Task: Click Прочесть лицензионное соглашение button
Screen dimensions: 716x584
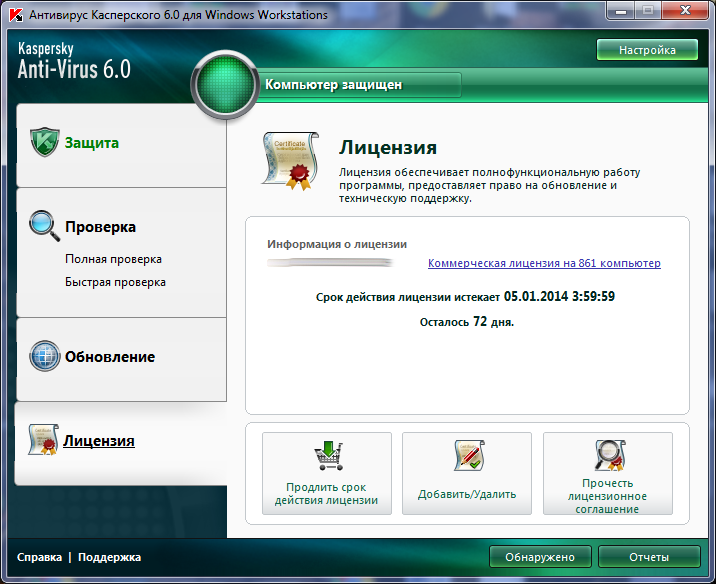Action: pyautogui.click(x=608, y=474)
